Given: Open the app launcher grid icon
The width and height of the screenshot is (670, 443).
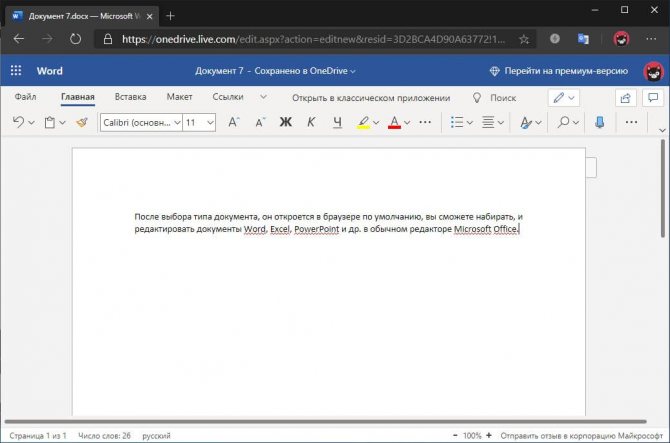Looking at the screenshot, I should (16, 70).
